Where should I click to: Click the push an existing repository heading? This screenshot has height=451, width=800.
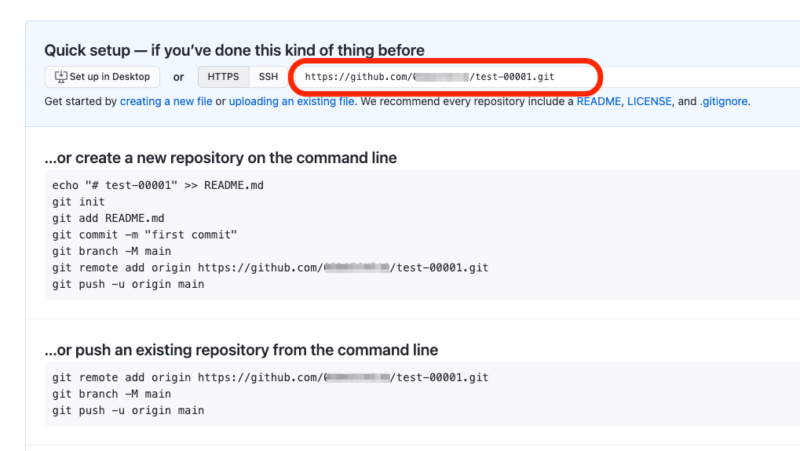[x=241, y=350]
